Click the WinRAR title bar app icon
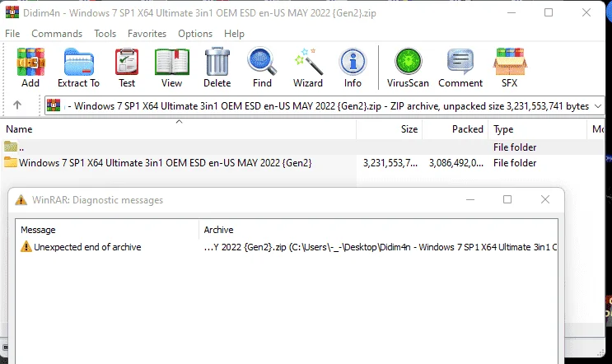 pos(12,12)
